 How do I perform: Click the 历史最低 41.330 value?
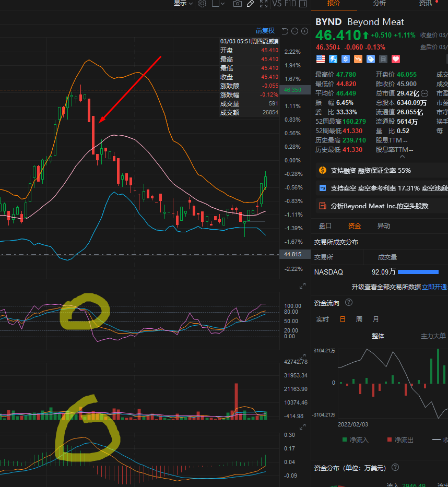(352, 150)
